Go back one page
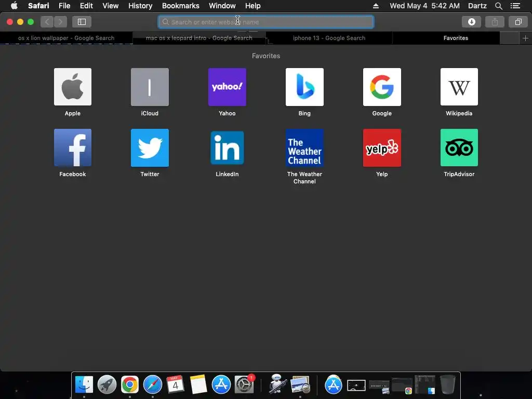This screenshot has height=399, width=532. [47, 22]
